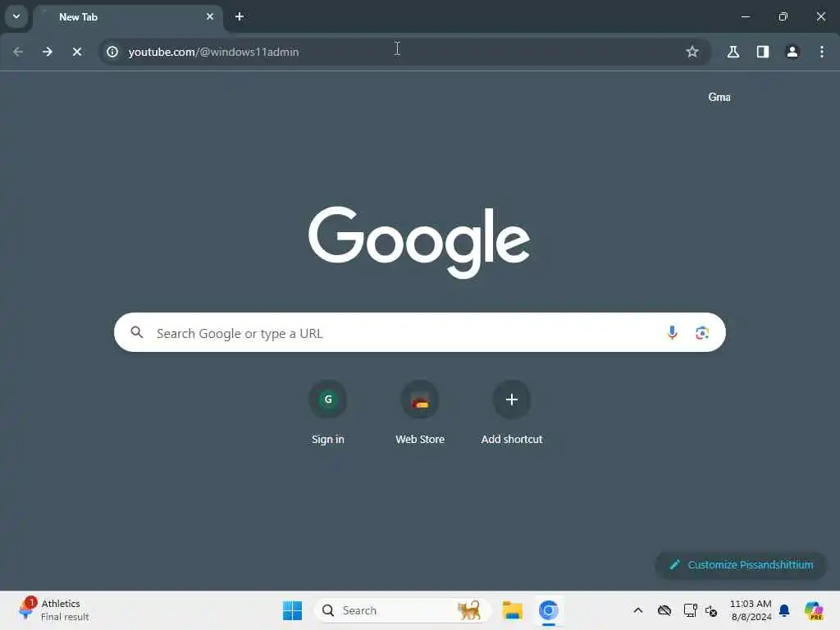Click the taskbar Search box
840x630 pixels.
(402, 610)
